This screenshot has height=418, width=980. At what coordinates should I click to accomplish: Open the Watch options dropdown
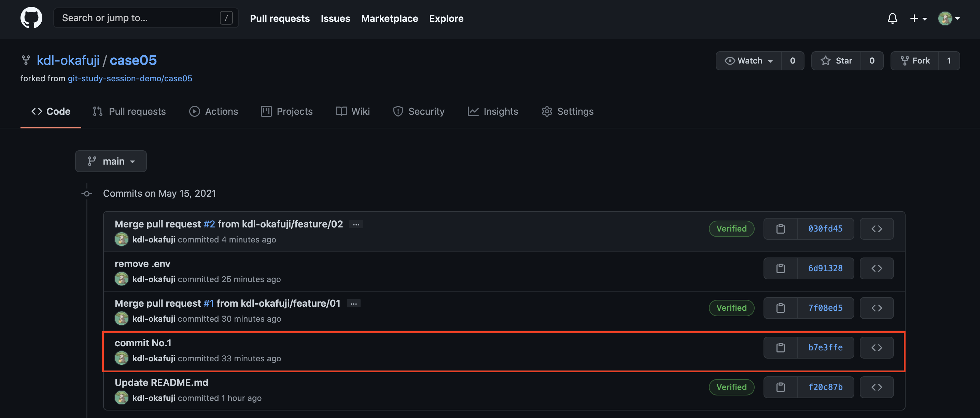(749, 60)
